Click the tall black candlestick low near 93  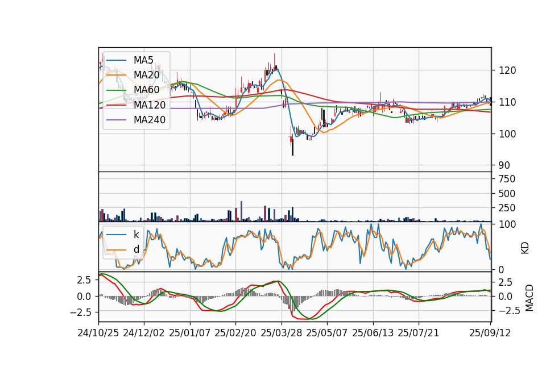click(292, 147)
